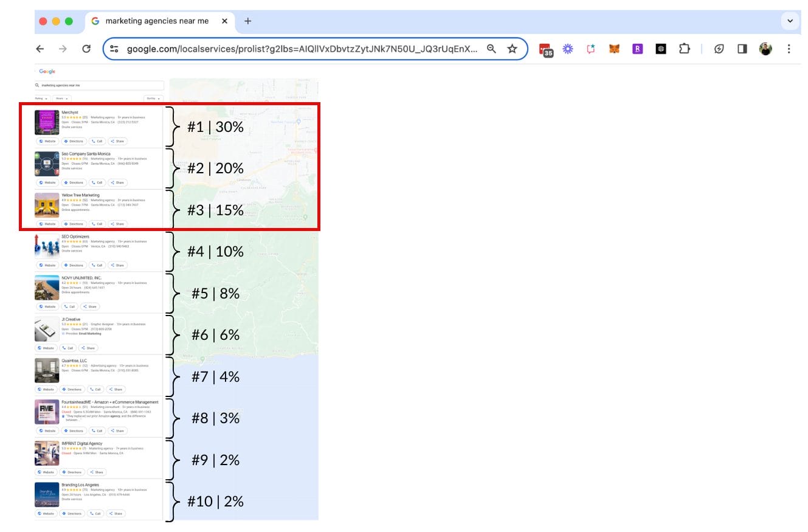Viewport: 808px width, 532px height.
Task: Get Directions to IMPRINT Digital Agency
Action: [72, 472]
